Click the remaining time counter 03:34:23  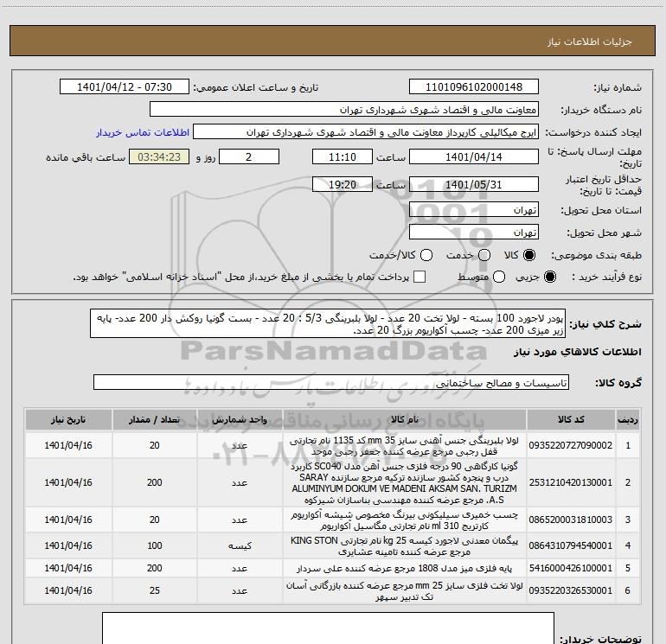[x=159, y=156]
